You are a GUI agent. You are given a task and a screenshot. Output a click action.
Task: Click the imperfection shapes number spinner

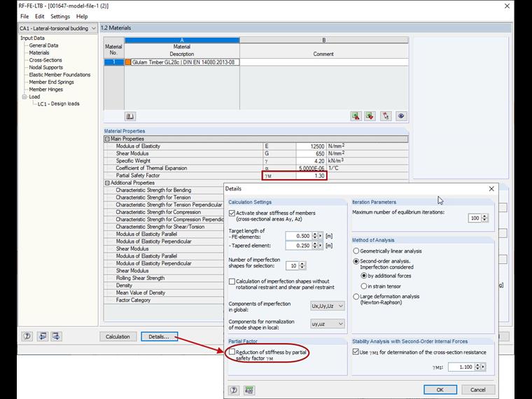click(302, 266)
